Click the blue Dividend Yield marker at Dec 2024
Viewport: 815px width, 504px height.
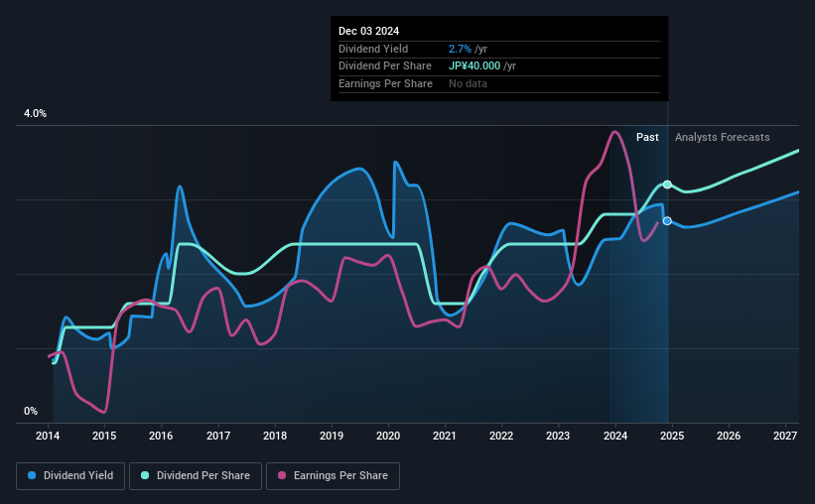coord(667,221)
